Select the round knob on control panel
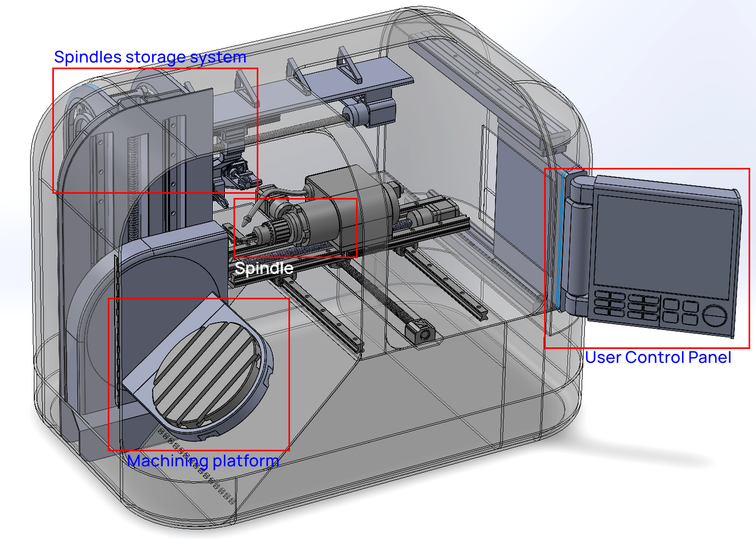The height and width of the screenshot is (539, 756). pos(715,317)
